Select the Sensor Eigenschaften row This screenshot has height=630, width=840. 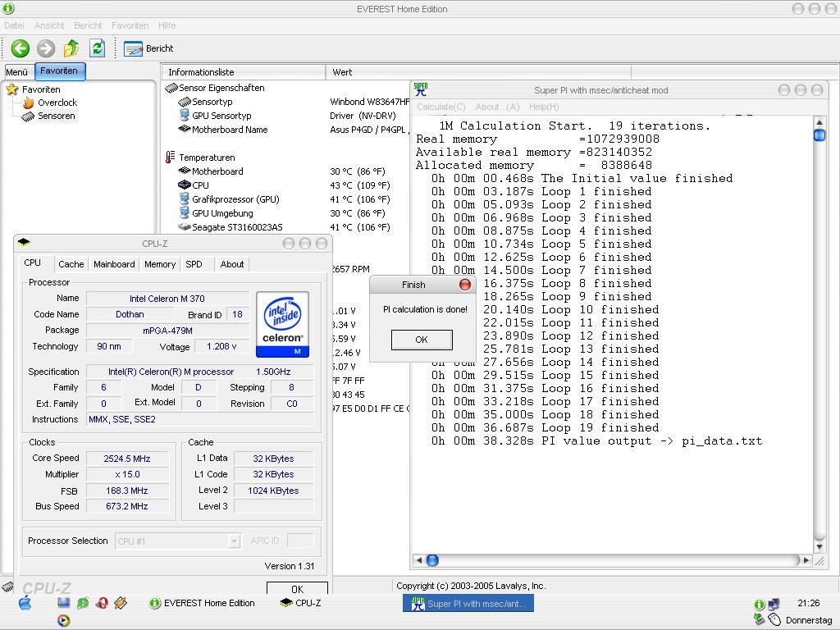(x=216, y=88)
